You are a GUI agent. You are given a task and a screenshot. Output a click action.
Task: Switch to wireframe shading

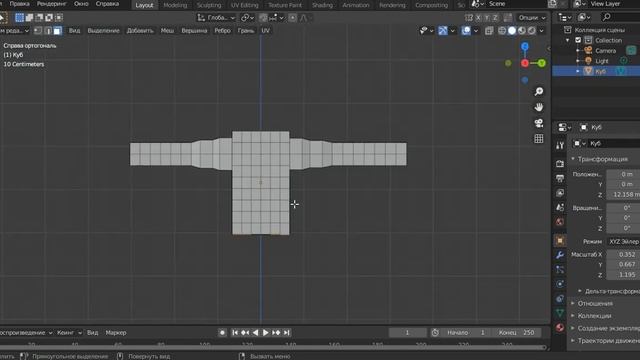pos(502,31)
